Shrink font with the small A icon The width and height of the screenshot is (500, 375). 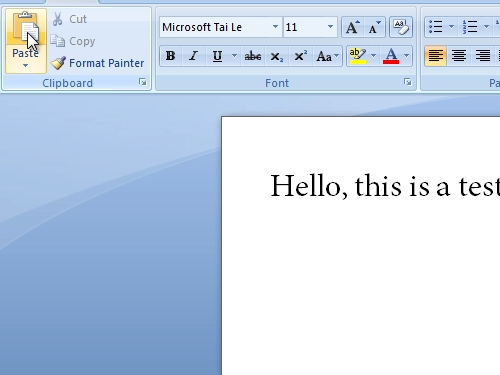[x=375, y=27]
